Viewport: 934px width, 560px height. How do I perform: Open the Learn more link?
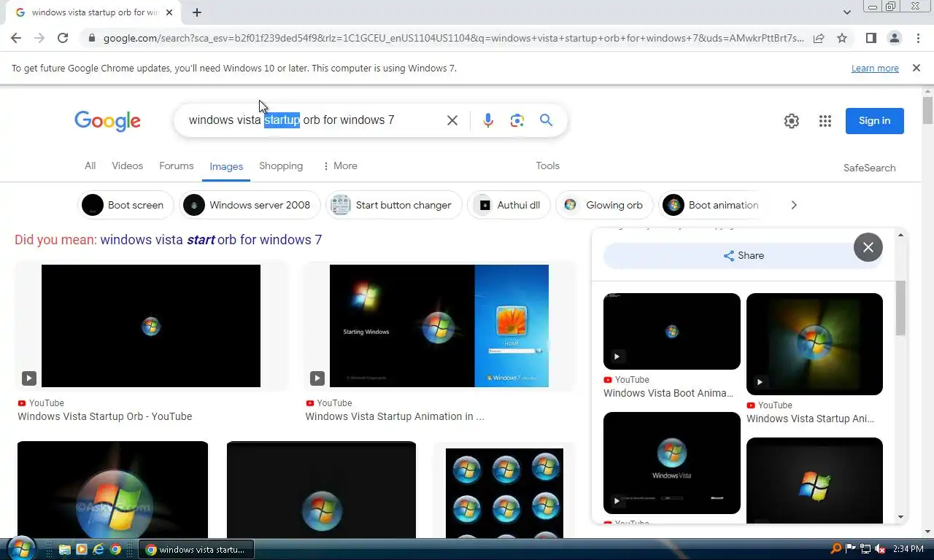(875, 68)
